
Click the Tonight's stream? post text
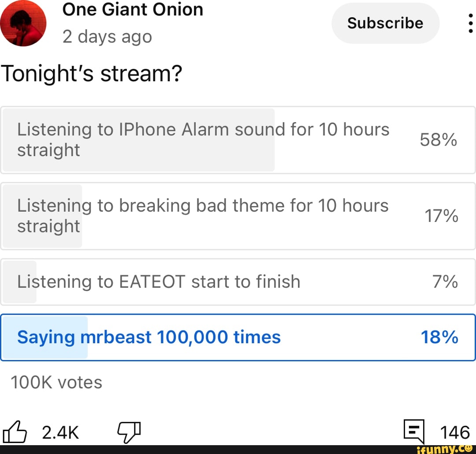coord(91,74)
